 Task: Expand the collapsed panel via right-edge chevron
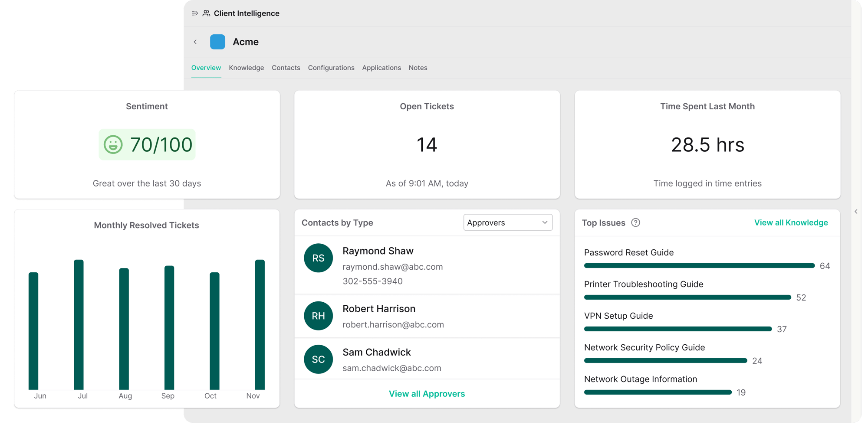856,212
